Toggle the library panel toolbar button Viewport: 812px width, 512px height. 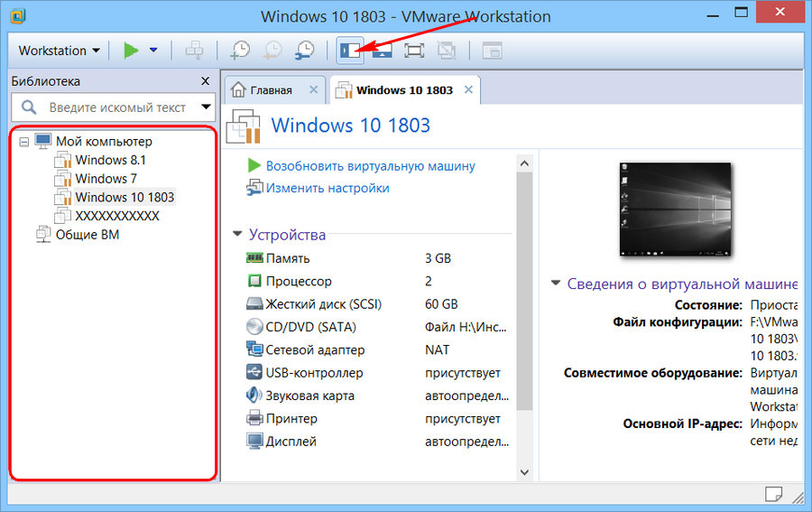point(349,51)
